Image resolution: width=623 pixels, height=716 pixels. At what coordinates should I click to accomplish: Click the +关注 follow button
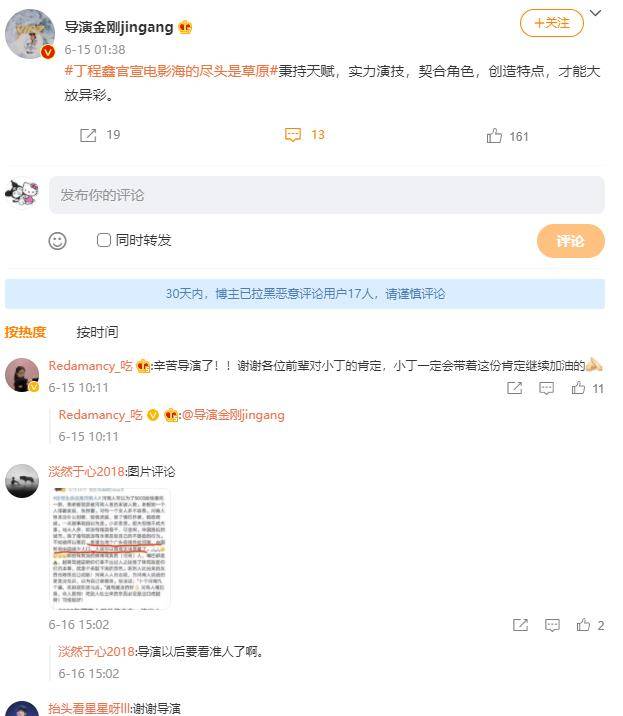click(552, 23)
